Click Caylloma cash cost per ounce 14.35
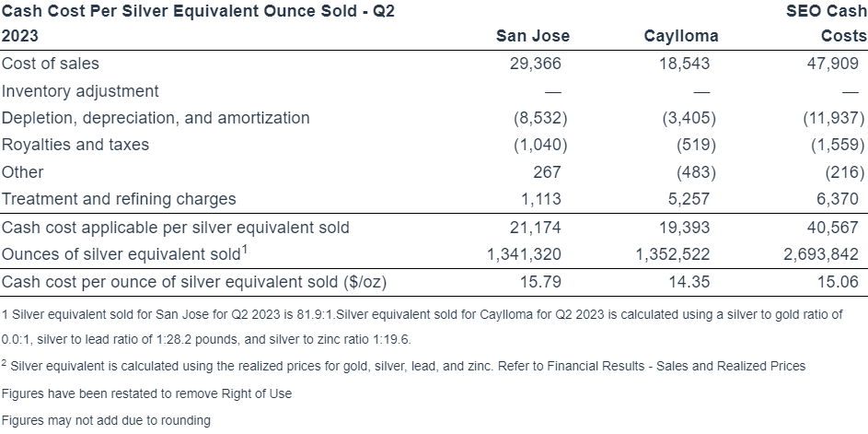The height and width of the screenshot is (434, 868). point(689,282)
